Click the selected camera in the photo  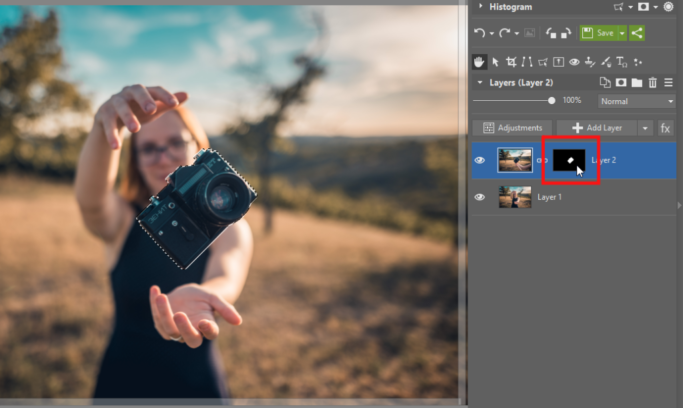(x=197, y=208)
